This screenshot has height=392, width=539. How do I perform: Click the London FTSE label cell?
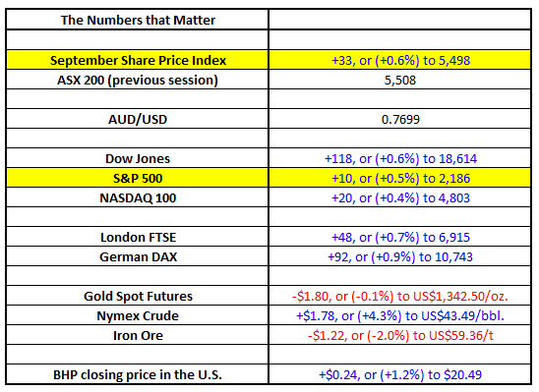pyautogui.click(x=137, y=237)
